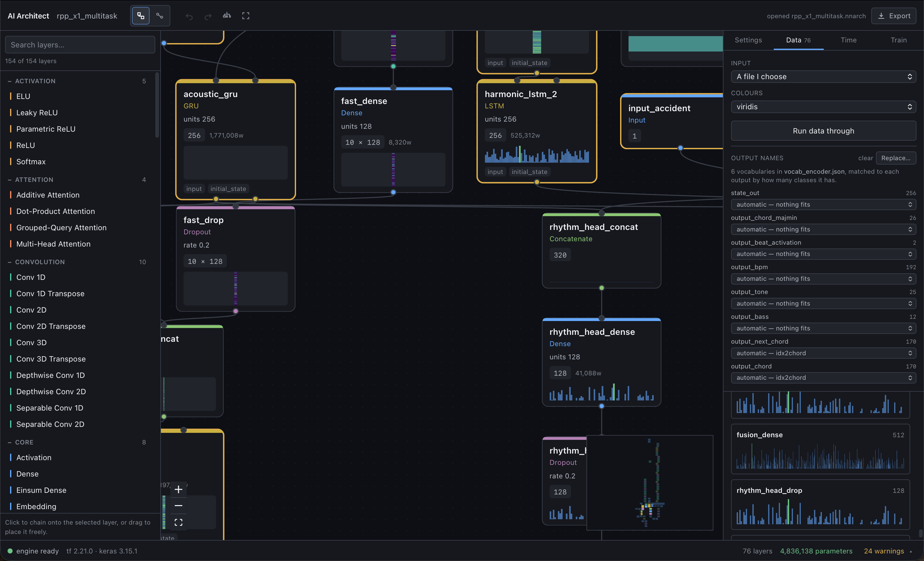Open the Data tab
The image size is (924, 561).
798,40
